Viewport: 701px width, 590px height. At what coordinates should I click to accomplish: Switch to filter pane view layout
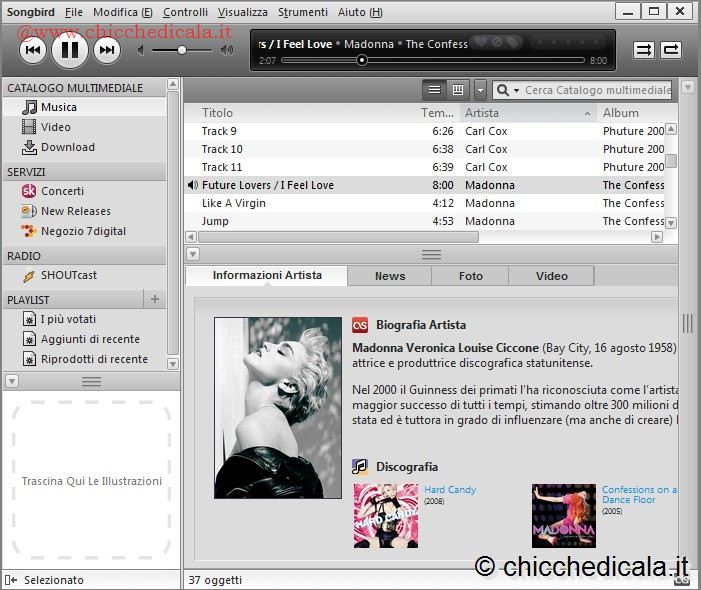458,90
